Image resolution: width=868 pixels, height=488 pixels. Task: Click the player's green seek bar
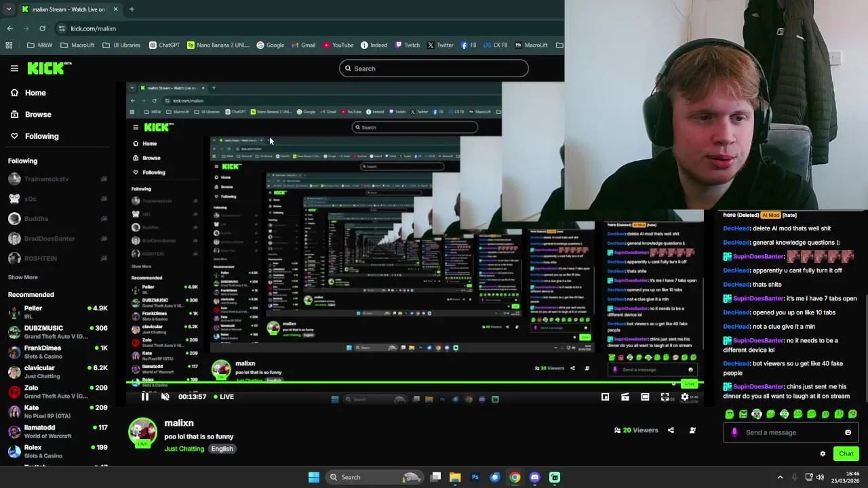point(415,384)
